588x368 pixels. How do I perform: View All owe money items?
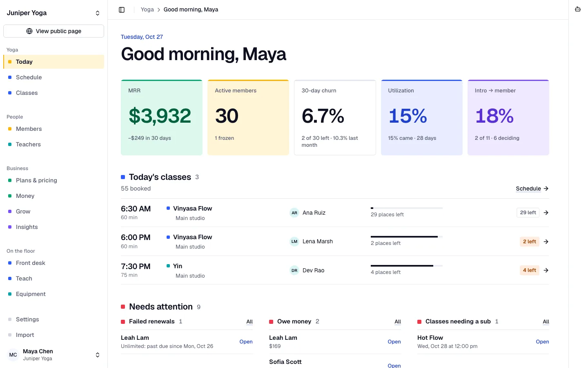coord(398,322)
